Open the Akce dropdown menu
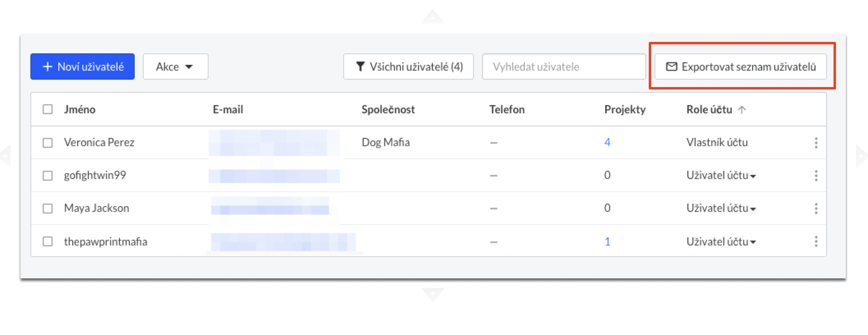 [x=175, y=67]
